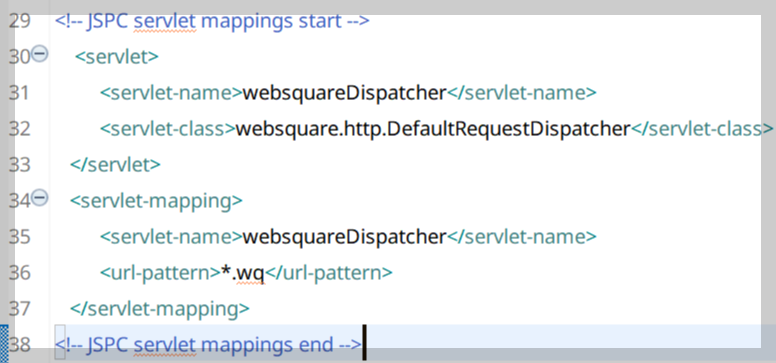Click the opening <servlet-name> tag on line 35
776x363 pixels.
coord(171,237)
